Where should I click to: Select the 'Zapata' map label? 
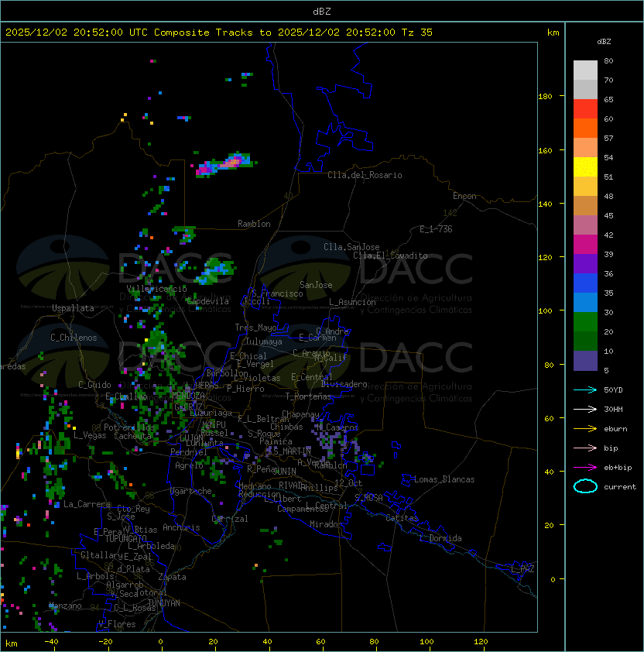pyautogui.click(x=172, y=577)
